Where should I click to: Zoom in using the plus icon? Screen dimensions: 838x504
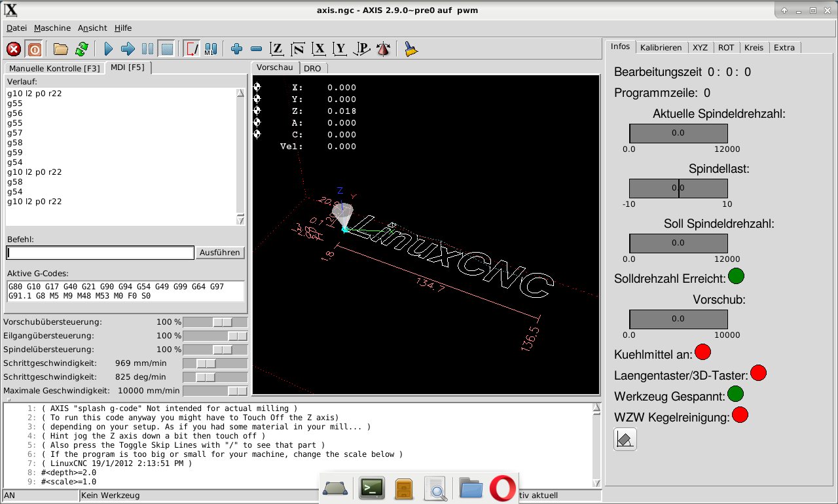(237, 49)
